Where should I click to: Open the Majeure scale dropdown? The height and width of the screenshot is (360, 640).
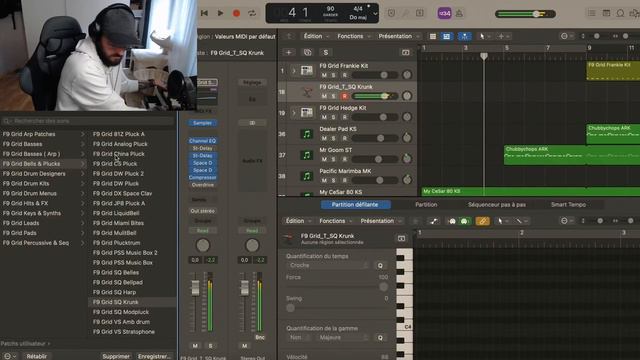click(x=343, y=338)
